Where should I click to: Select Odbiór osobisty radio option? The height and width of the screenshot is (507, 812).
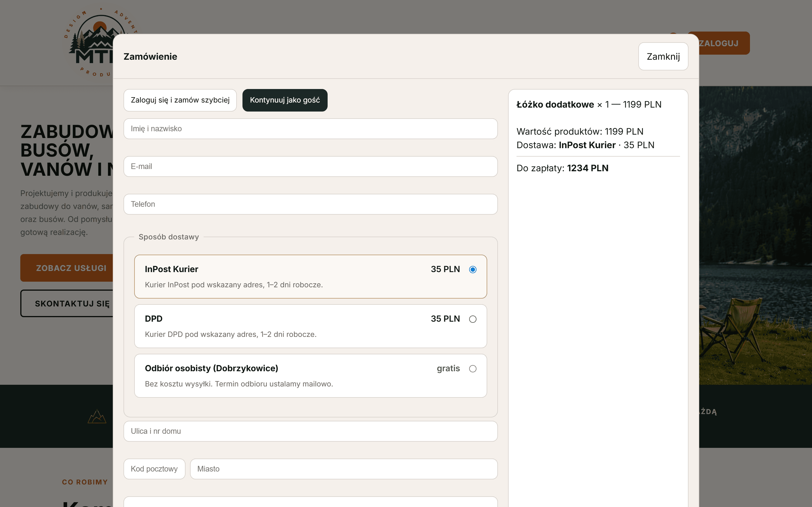tap(473, 368)
